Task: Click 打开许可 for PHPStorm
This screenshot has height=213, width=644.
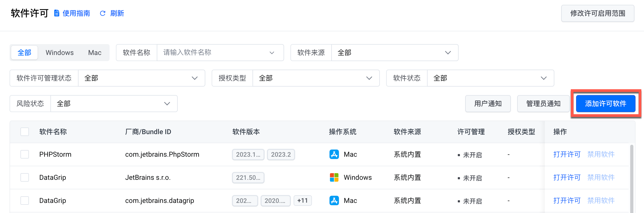Action: (x=567, y=154)
